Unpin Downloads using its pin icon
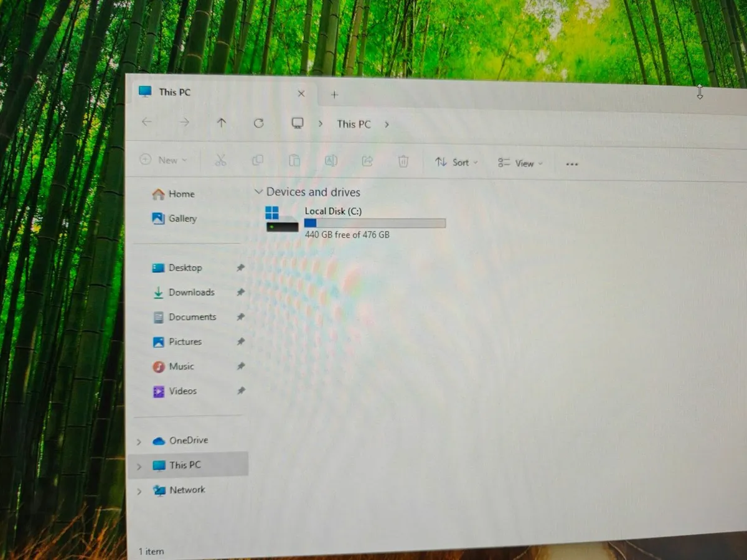The width and height of the screenshot is (747, 560). [240, 292]
